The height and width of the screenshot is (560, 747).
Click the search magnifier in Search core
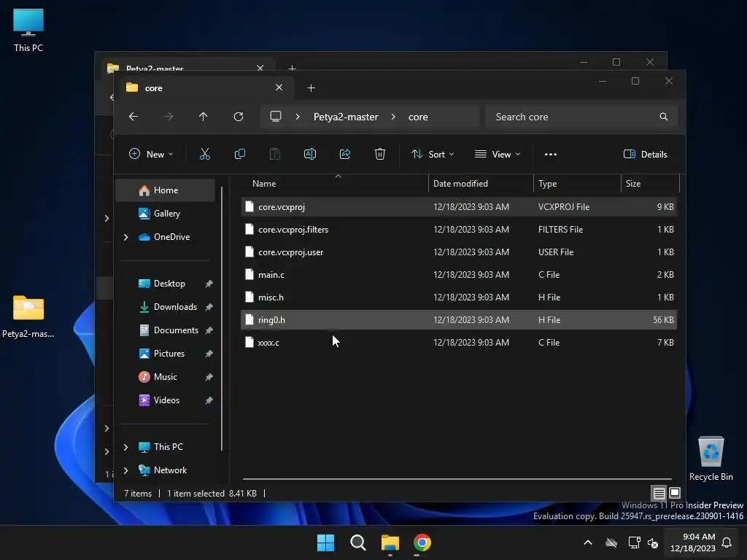(664, 117)
